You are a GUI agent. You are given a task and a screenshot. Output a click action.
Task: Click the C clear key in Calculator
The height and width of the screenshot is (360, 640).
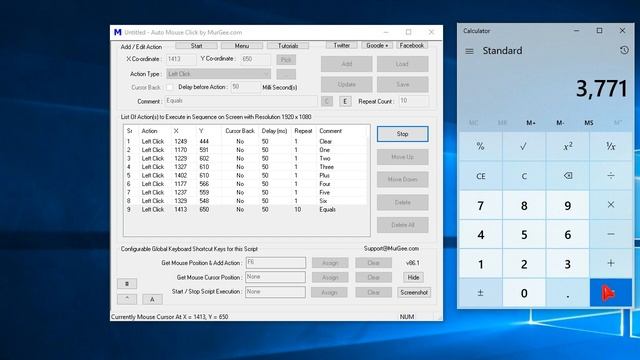(x=524, y=176)
